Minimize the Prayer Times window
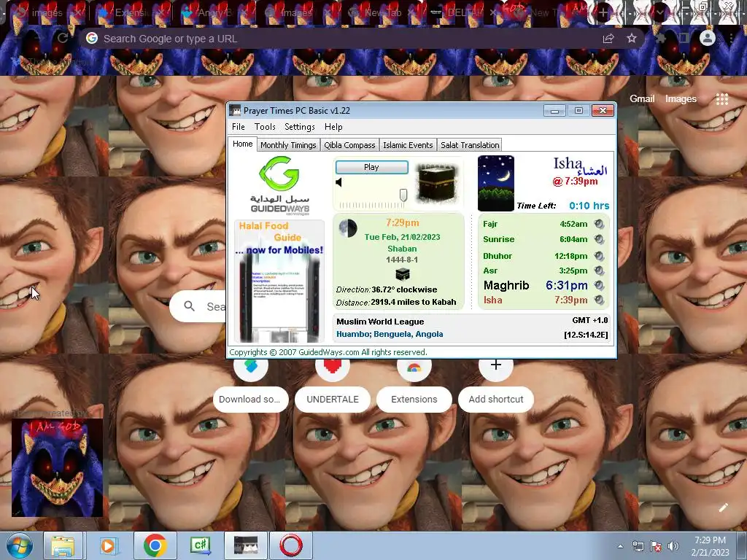 coord(554,111)
